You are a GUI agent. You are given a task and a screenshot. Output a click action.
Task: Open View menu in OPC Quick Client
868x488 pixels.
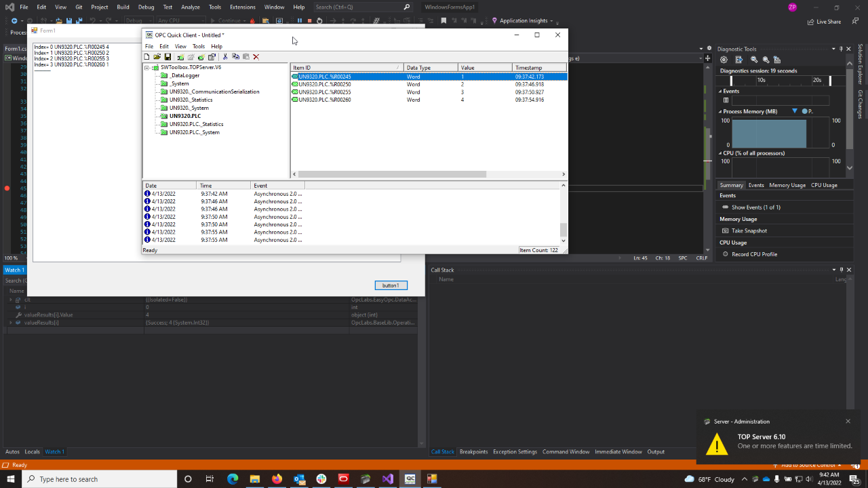pos(180,47)
